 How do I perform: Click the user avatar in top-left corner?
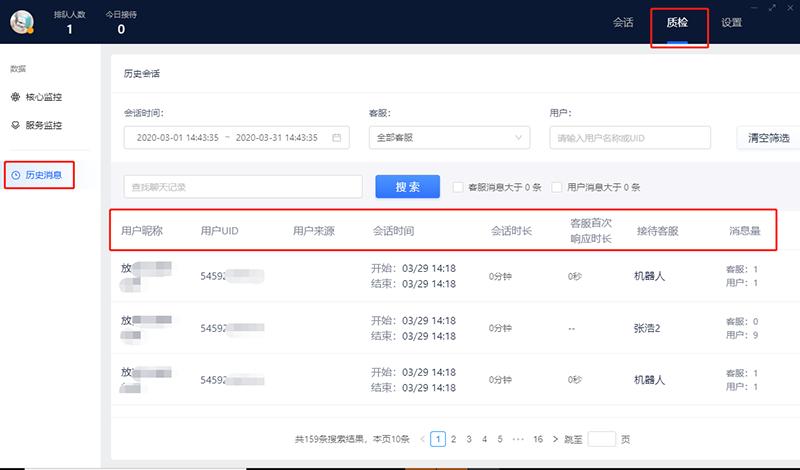[23, 22]
